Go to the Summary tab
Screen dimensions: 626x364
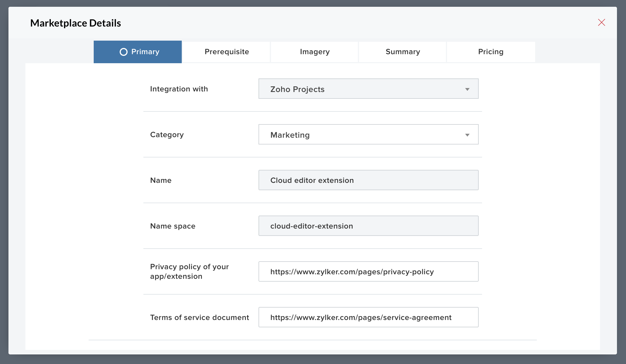pos(403,52)
